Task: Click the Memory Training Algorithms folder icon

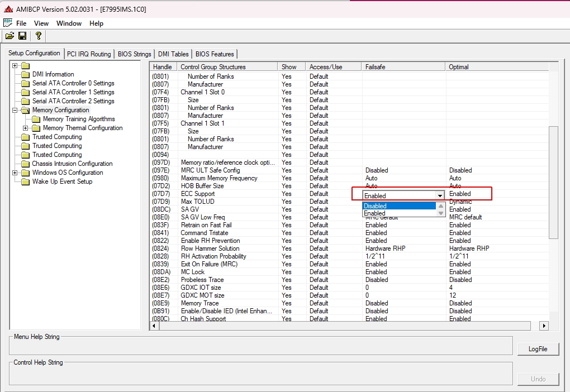Action: [36, 119]
